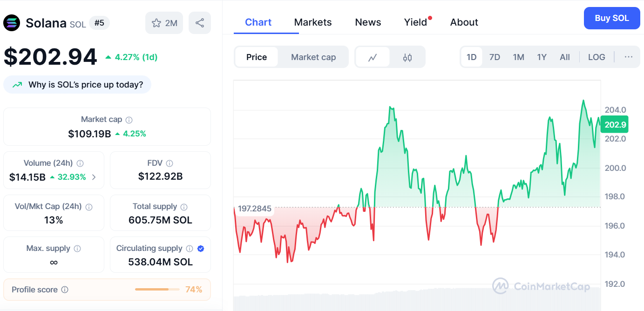Click the Profile score progress bar
Viewport: 644px width, 311px height.
coord(157,289)
